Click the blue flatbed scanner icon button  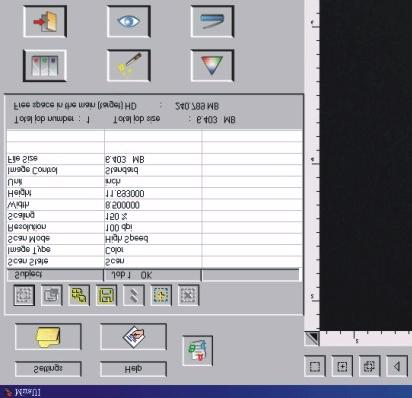pos(212,22)
